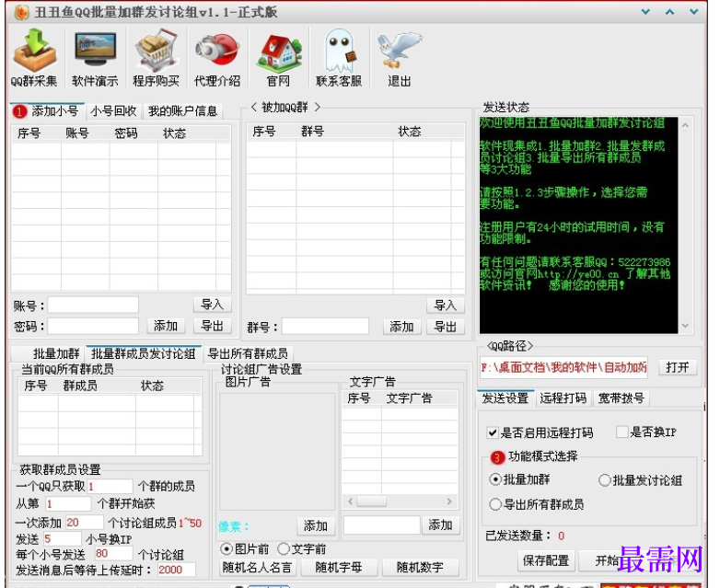
Task: Export accounts with 导出 beside 密码
Action: pos(212,326)
